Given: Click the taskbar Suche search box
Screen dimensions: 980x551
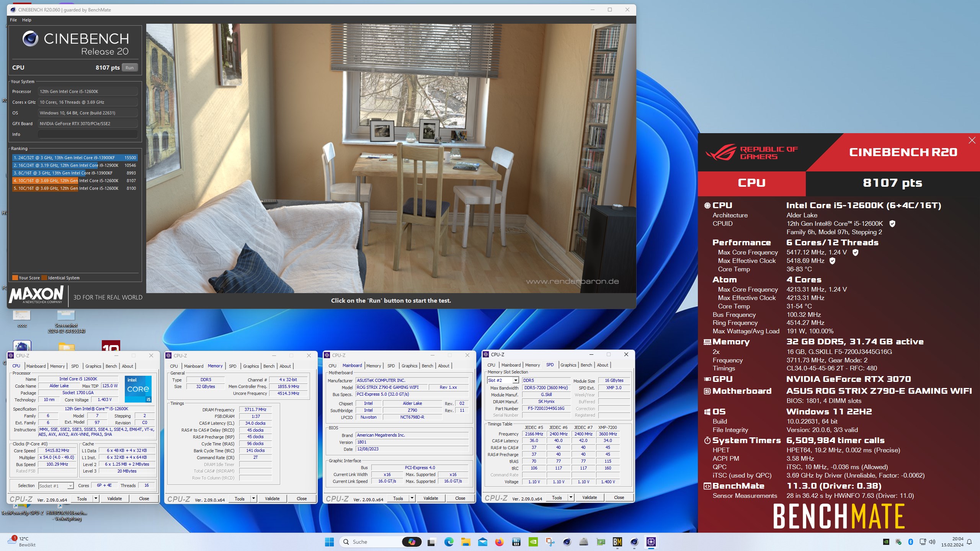Looking at the screenshot, I should pos(381,542).
